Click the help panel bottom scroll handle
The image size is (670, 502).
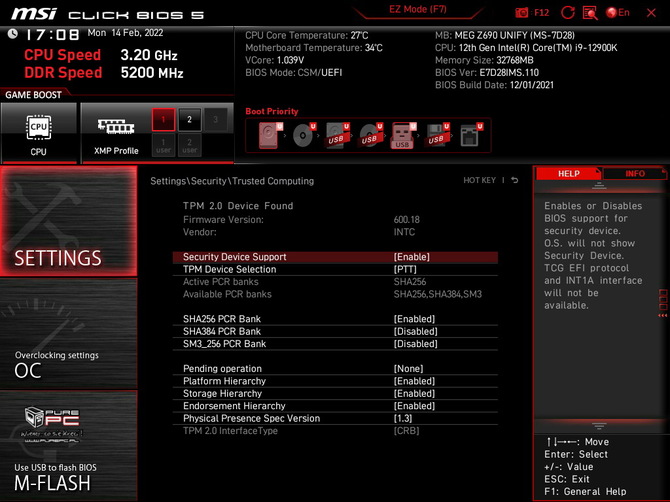(599, 426)
